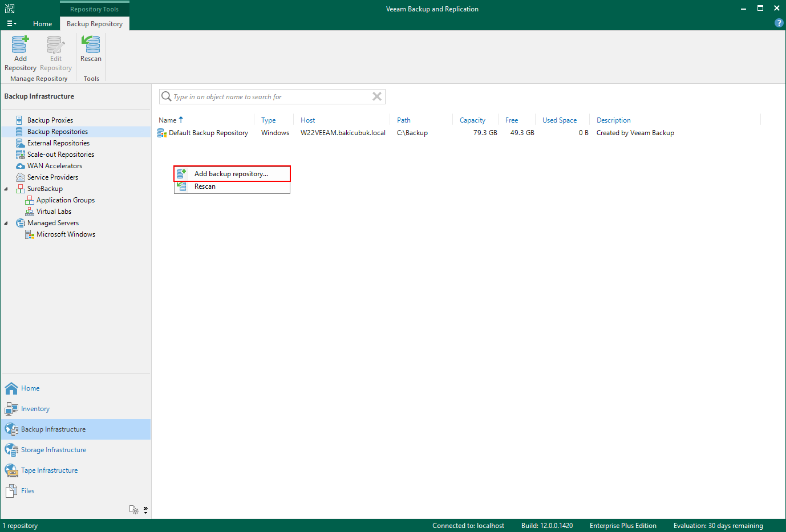Sort by the Description column header
This screenshot has width=786, height=532.
coord(614,120)
